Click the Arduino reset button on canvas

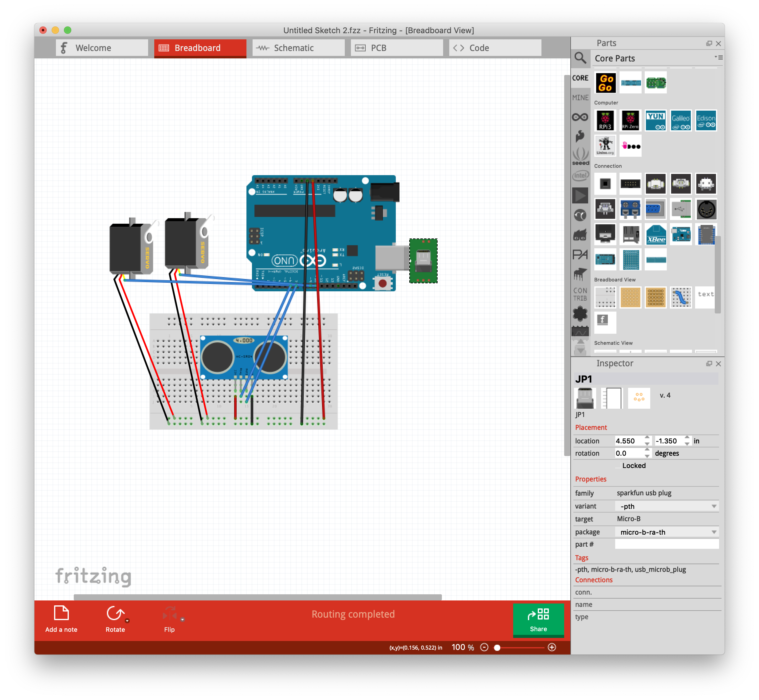383,283
